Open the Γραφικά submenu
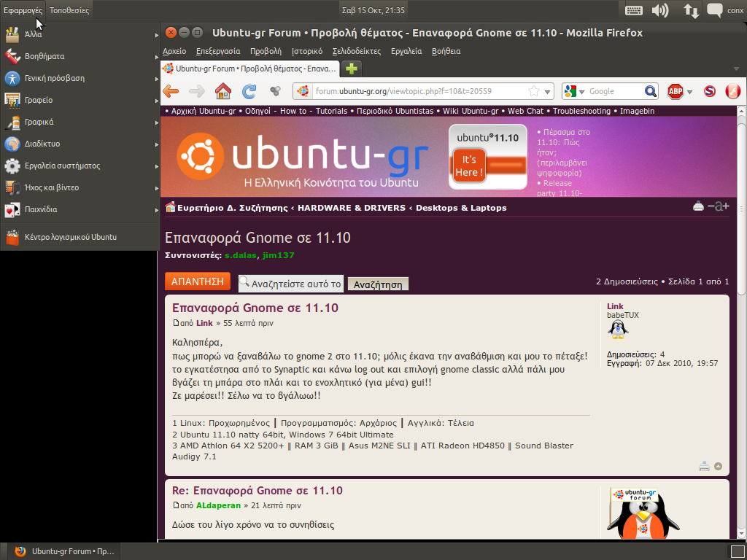 (x=80, y=122)
